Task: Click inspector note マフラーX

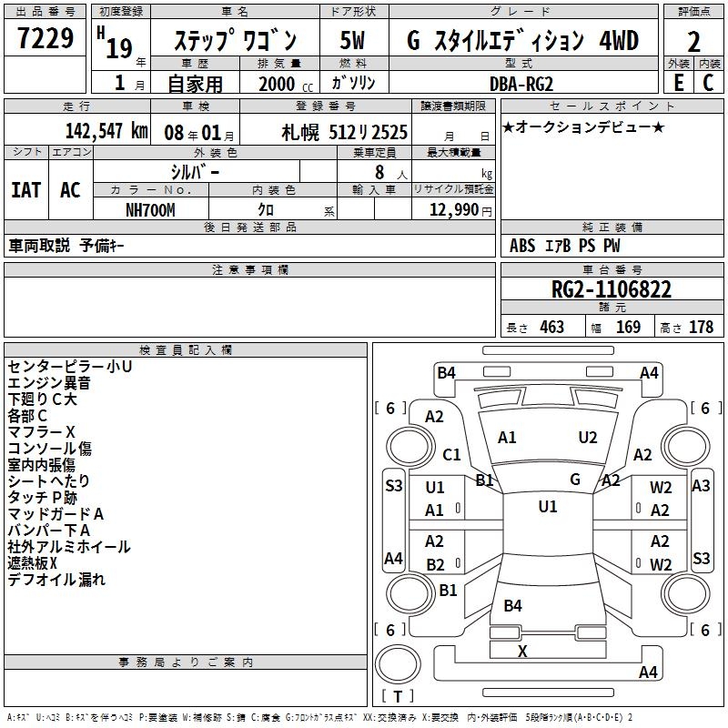Action: tap(41, 432)
